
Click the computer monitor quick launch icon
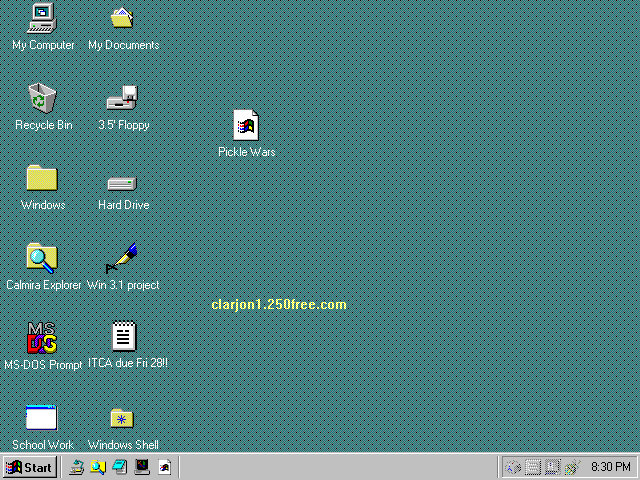tap(142, 467)
